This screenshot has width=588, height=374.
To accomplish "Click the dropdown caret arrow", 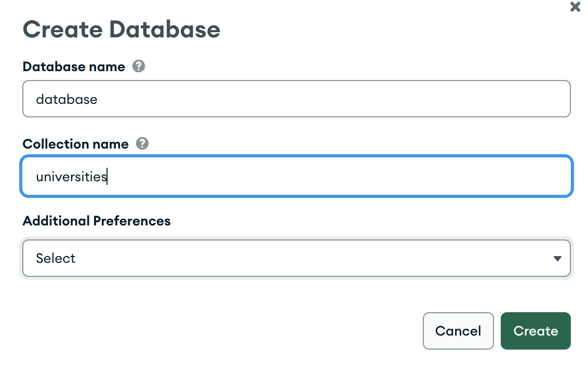I will pos(557,259).
